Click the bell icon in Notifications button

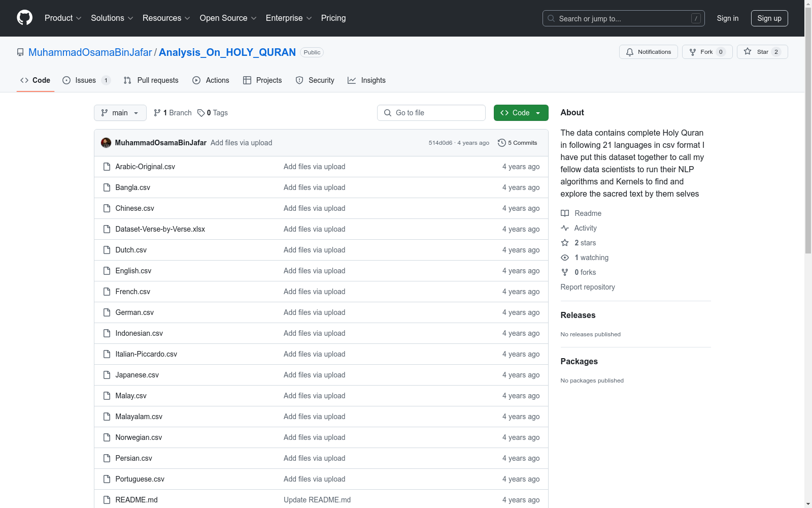[630, 52]
